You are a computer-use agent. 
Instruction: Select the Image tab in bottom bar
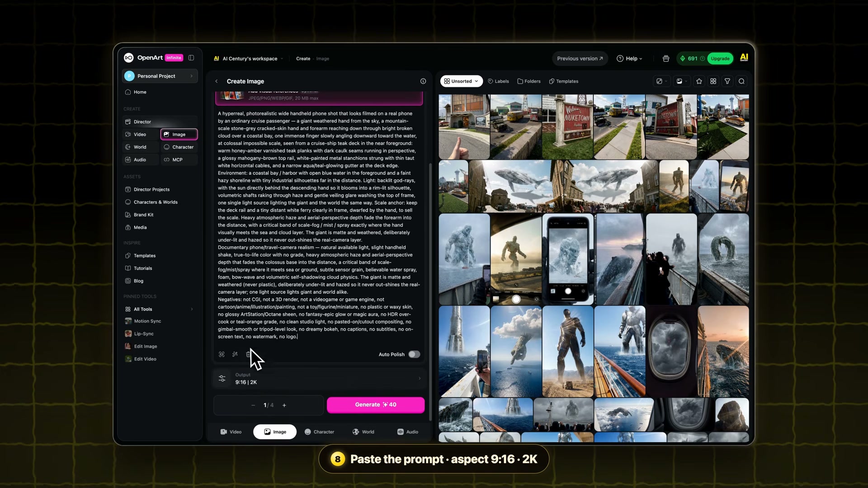275,432
